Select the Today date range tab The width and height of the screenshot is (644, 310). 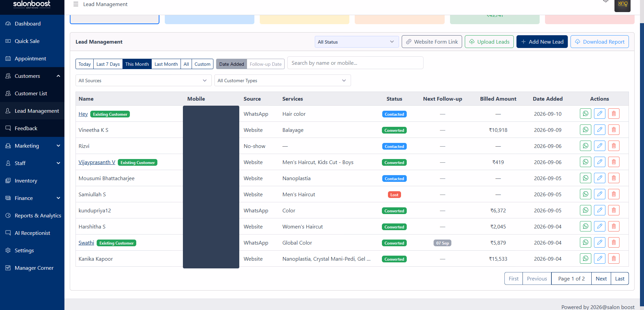85,64
